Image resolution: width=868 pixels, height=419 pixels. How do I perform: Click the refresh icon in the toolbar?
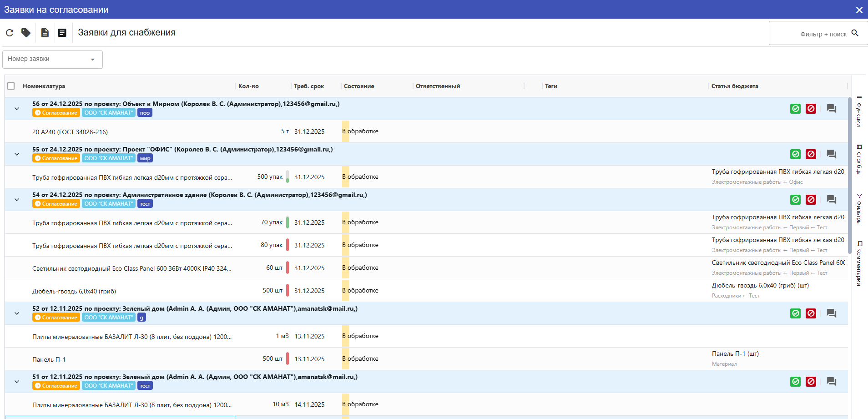click(10, 33)
